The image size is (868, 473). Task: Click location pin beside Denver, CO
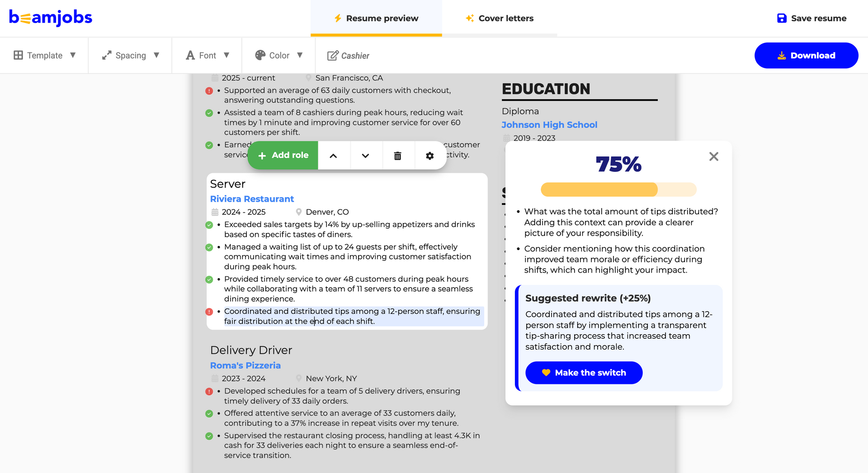coord(299,212)
